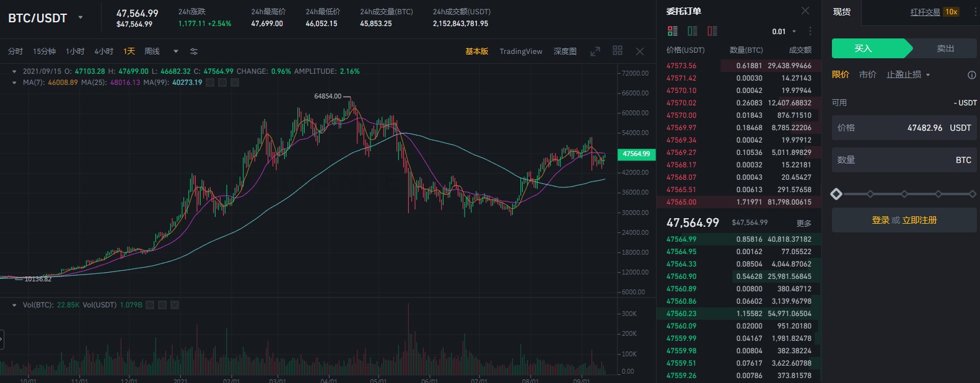Click the 登录 login link

point(880,220)
